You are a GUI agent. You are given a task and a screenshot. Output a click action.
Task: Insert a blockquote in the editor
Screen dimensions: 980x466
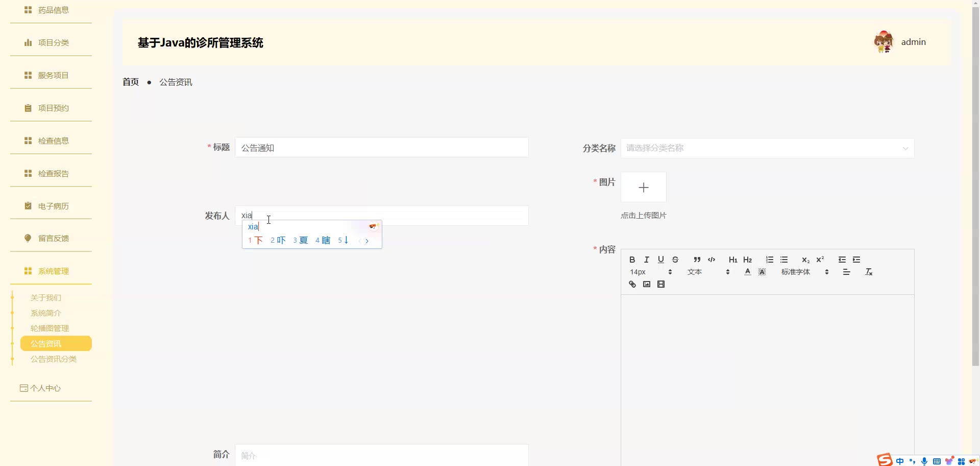(x=697, y=260)
